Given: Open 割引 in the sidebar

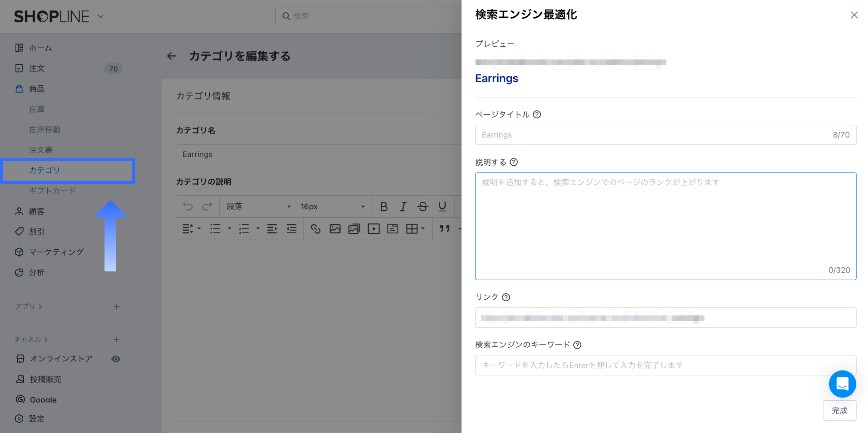Looking at the screenshot, I should [36, 232].
